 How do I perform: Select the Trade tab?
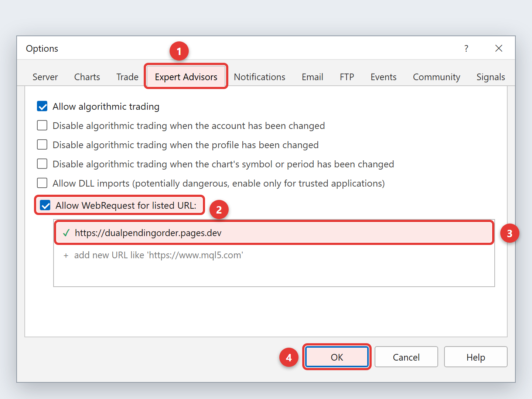coord(127,77)
